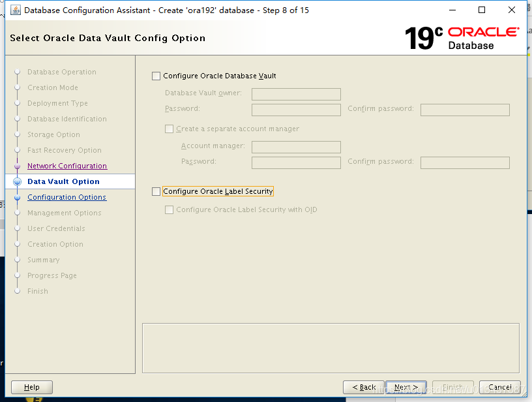Minimize the Database Configuration Assistant window
This screenshot has width=532, height=402.
[452, 10]
